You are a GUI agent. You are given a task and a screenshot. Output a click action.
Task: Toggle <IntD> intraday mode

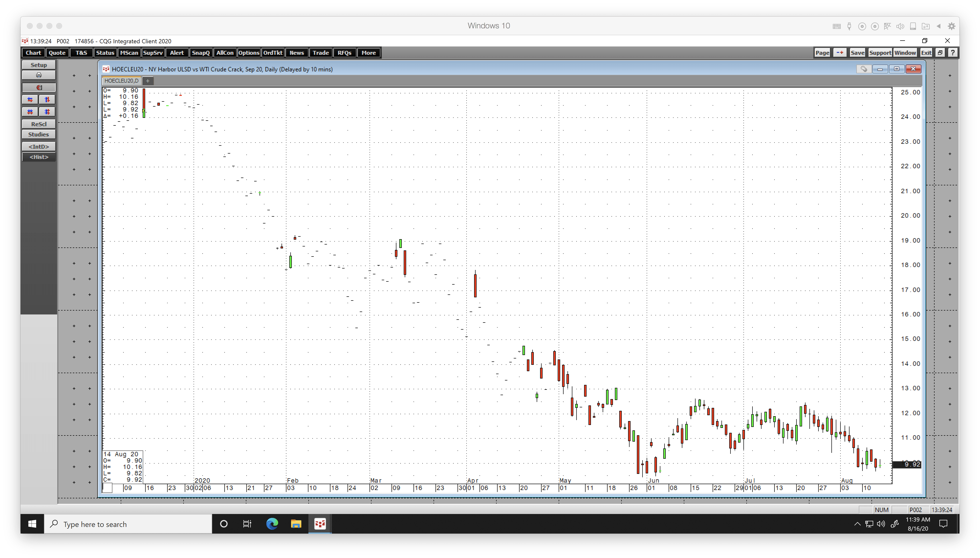click(x=38, y=146)
